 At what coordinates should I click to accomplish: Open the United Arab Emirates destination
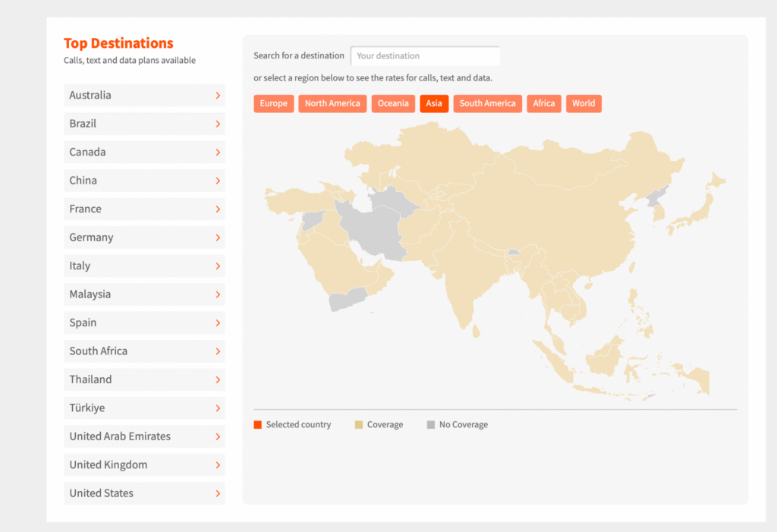[143, 436]
